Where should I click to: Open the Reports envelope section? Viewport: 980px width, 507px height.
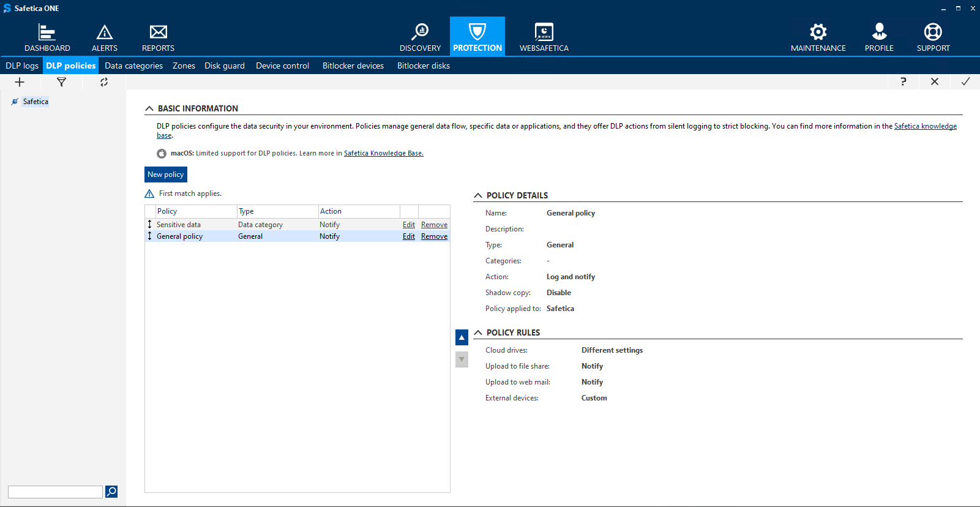(158, 37)
